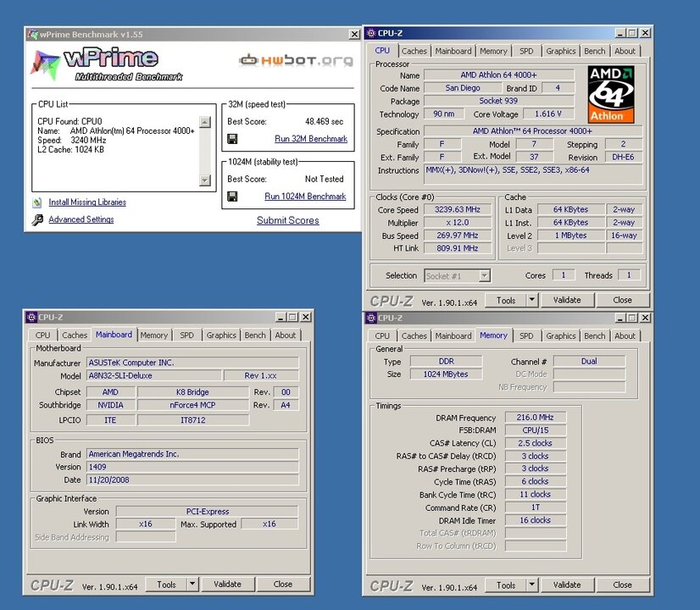Image resolution: width=700 pixels, height=610 pixels.
Task: Expand the Tools dropdown arrow in Memory window
Action: pyautogui.click(x=531, y=585)
